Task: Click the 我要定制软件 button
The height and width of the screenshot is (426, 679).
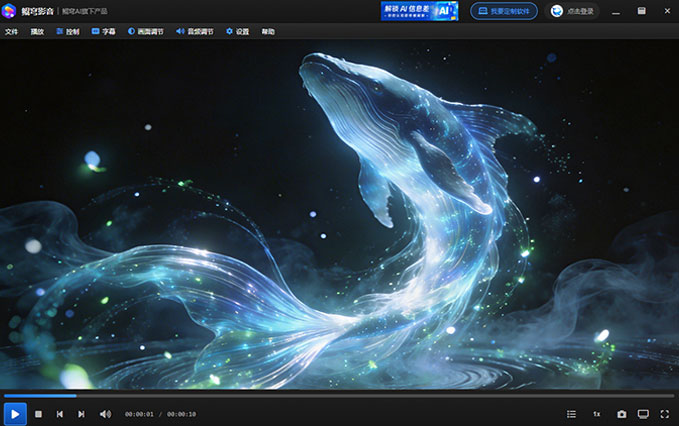Action: pos(504,11)
